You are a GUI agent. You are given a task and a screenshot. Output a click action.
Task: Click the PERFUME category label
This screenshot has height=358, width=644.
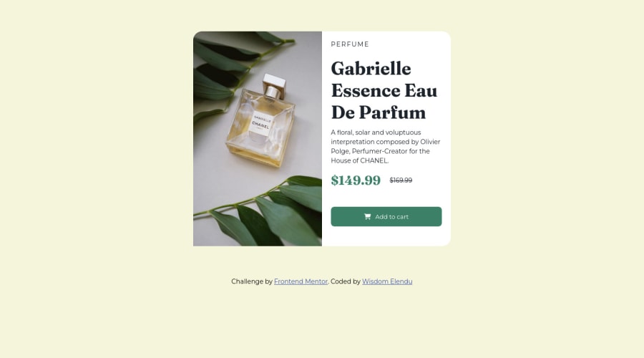pyautogui.click(x=350, y=44)
